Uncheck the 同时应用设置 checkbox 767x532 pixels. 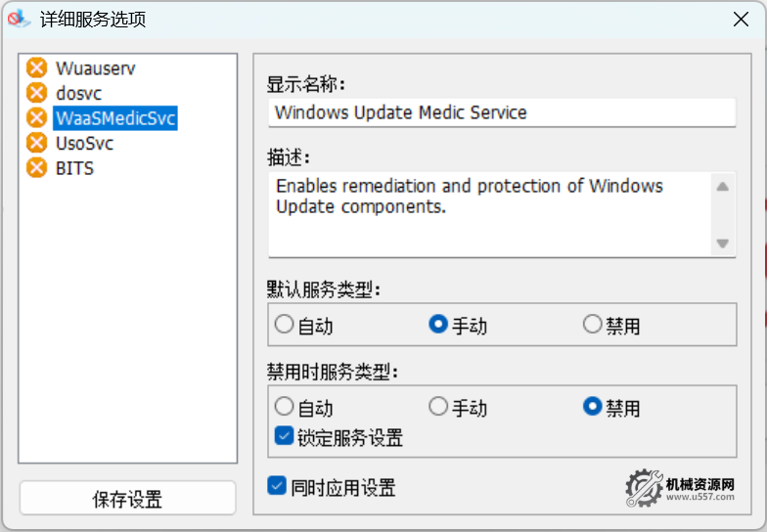click(278, 486)
